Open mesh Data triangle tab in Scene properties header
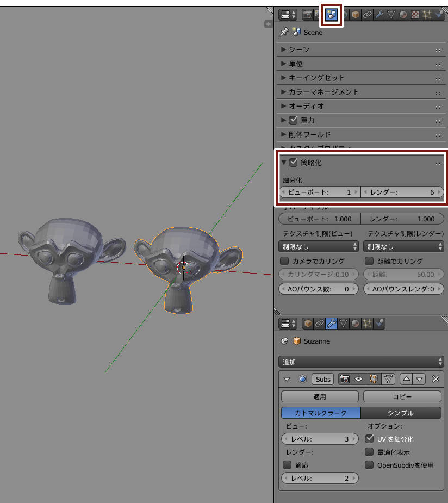 [x=391, y=15]
